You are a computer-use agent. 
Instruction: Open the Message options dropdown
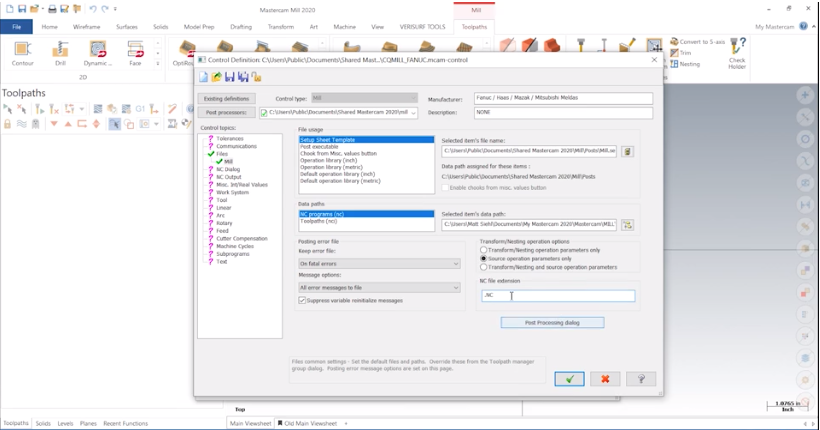click(379, 288)
